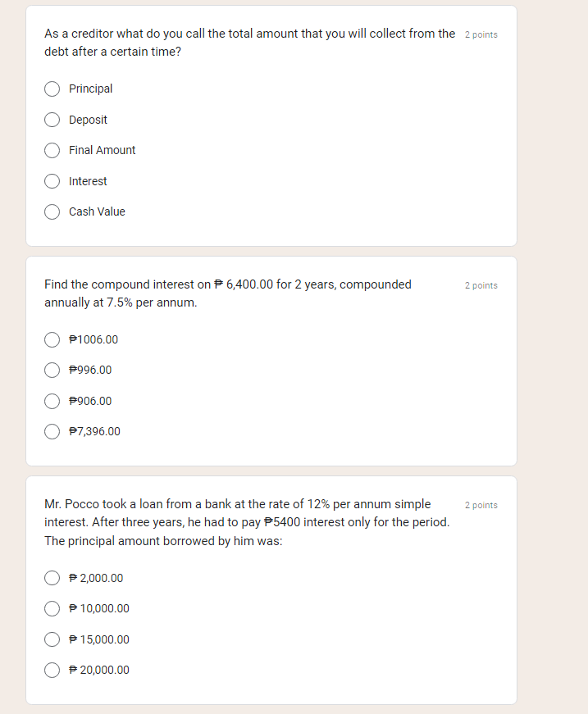
Task: Choose ₱1006.00 for the compound interest question
Action: (52, 339)
